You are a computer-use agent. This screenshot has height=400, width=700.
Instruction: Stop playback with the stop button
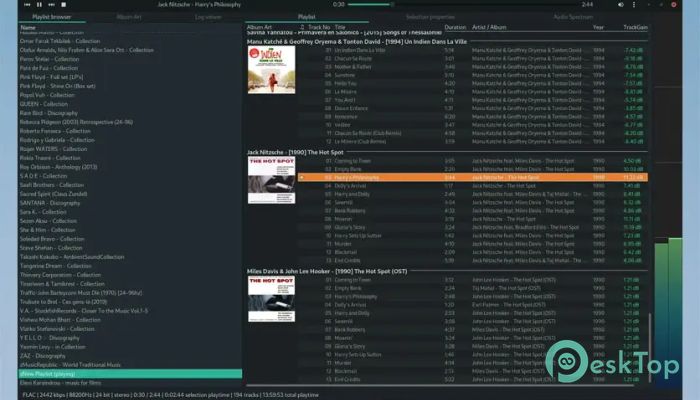(63, 4)
